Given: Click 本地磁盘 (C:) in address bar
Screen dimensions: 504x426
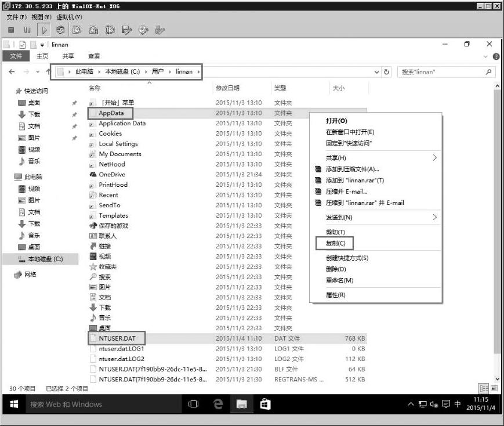Looking at the screenshot, I should 122,71.
